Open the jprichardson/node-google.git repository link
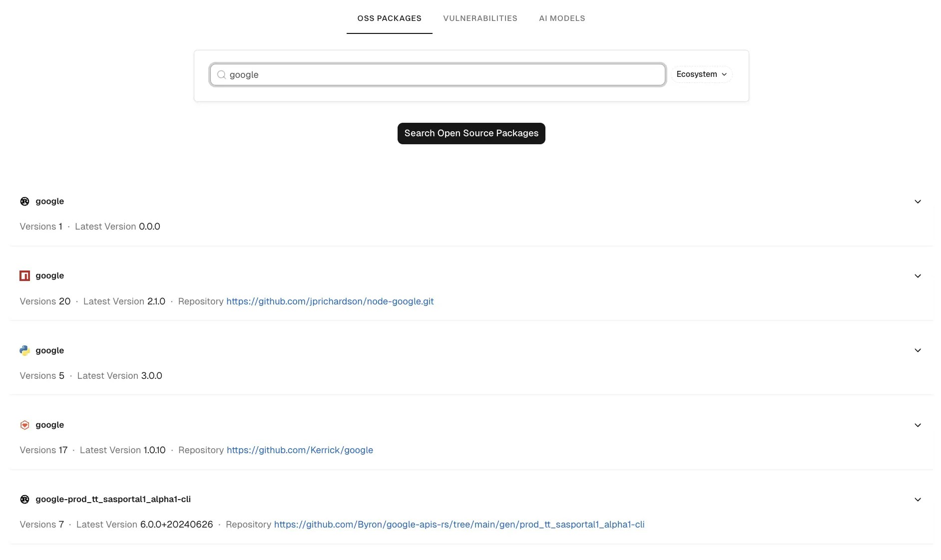941x560 pixels. [330, 301]
